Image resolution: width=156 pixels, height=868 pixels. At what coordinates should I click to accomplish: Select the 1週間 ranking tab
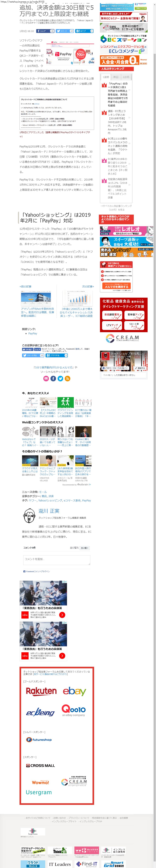pos(106,77)
